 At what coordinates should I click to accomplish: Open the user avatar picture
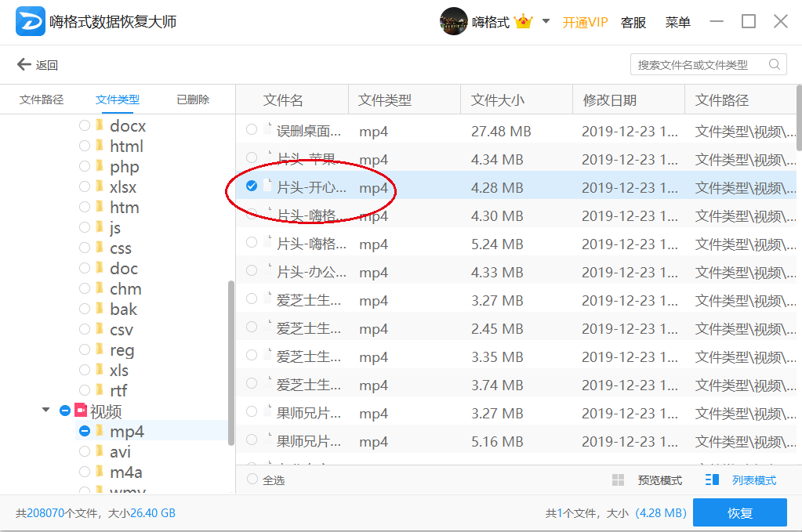453,21
